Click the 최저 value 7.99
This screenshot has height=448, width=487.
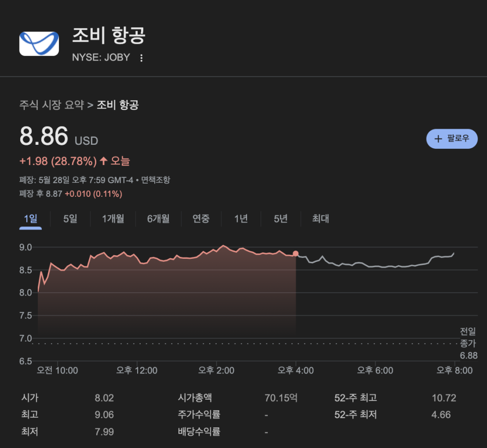coord(104,432)
